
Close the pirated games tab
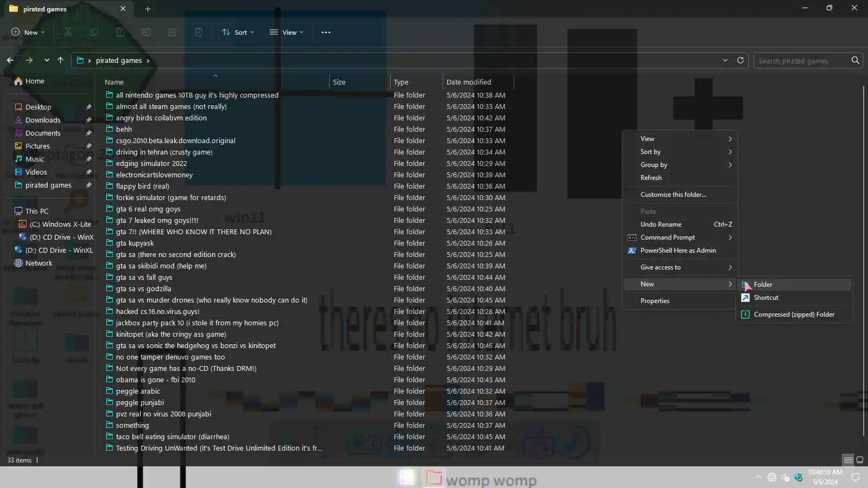coord(123,9)
